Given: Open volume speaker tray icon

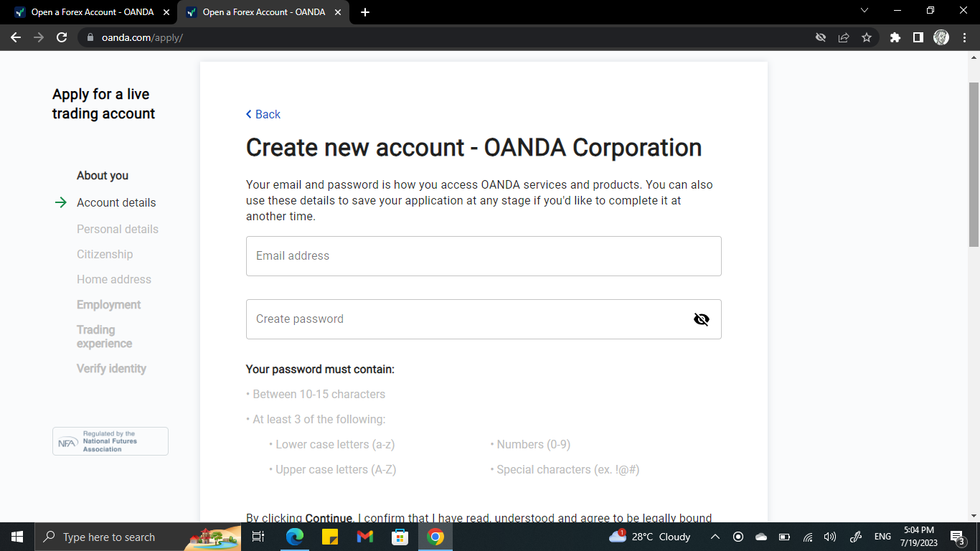Looking at the screenshot, I should tap(830, 537).
